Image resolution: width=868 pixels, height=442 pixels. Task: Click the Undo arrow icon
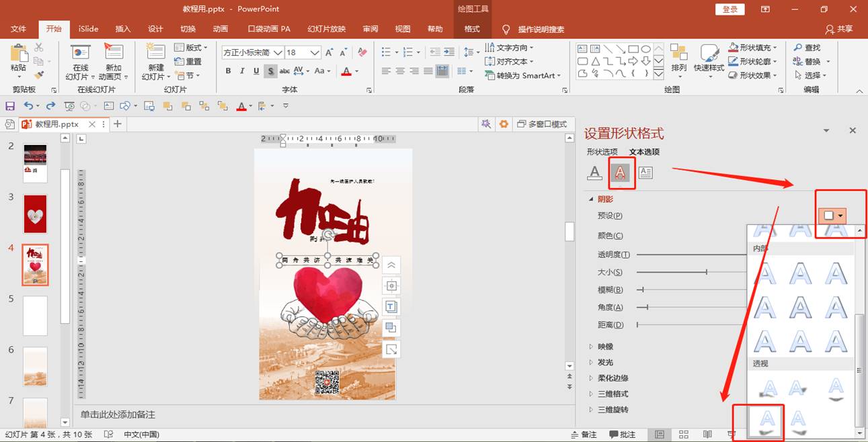tap(28, 106)
